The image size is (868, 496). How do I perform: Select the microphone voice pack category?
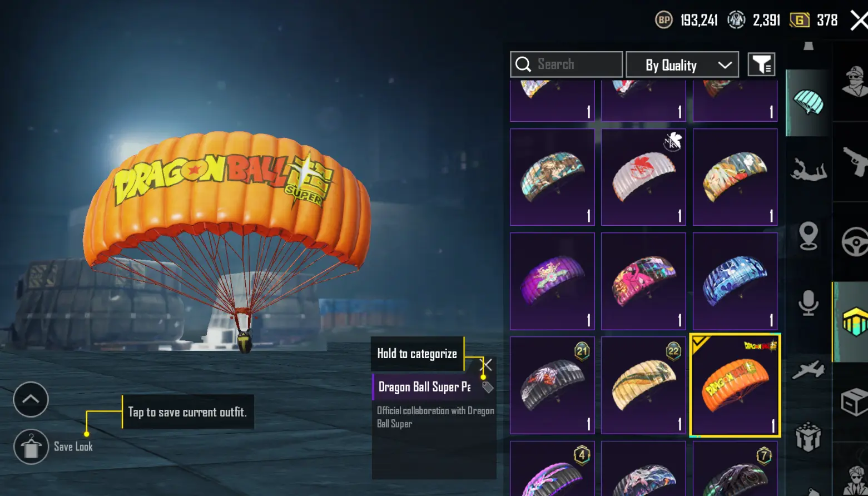[809, 303]
